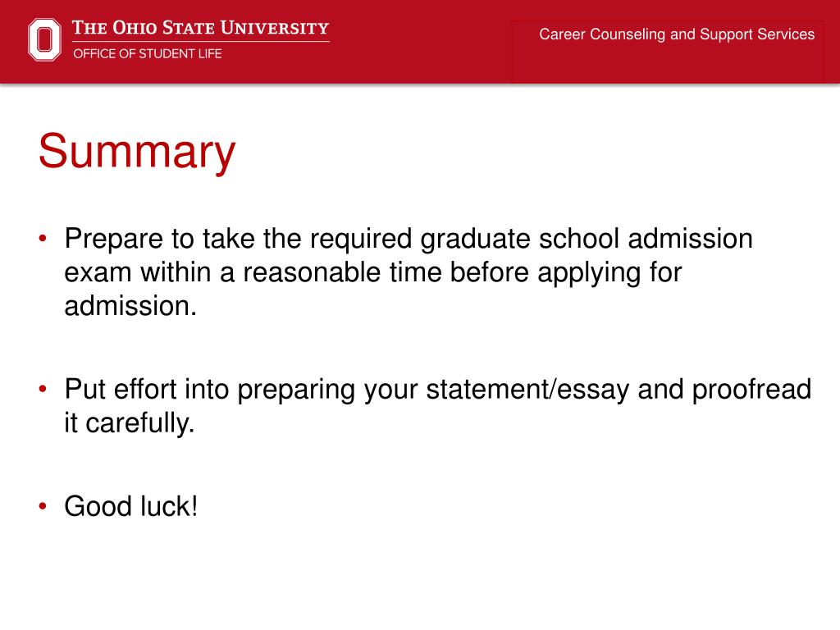The height and width of the screenshot is (630, 840).
Task: Click the 'Good luck!' text
Action: [x=131, y=506]
